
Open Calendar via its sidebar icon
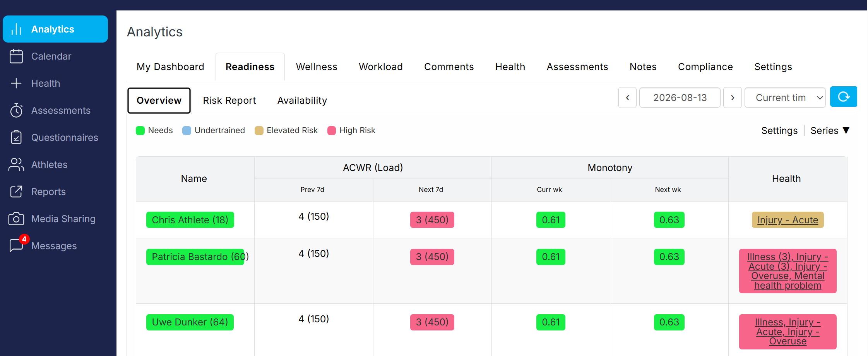point(16,56)
